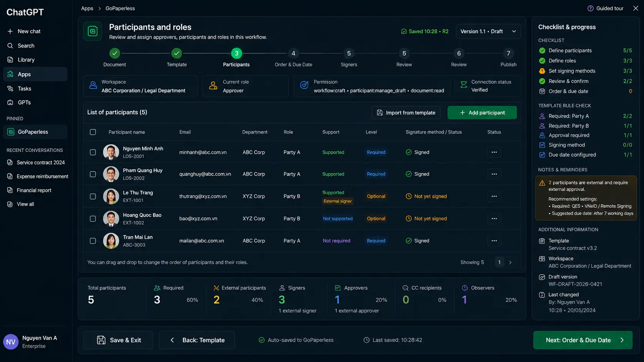Click the Tasks icon in sidebar
The width and height of the screenshot is (644, 362).
point(10,88)
